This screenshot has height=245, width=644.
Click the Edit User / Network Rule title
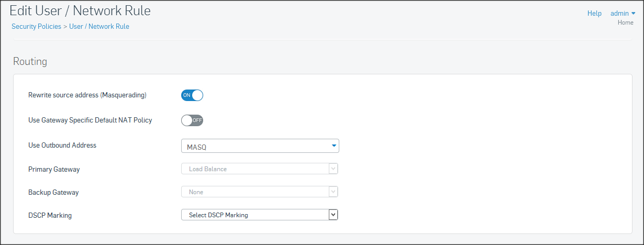(80, 10)
